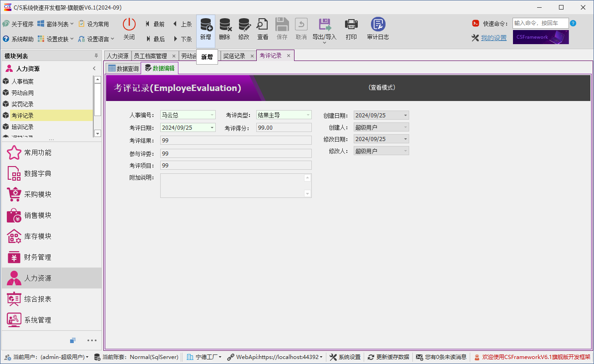The width and height of the screenshot is (594, 364).
Task: Collapse the 人力资源 module group chevron
Action: click(94, 69)
